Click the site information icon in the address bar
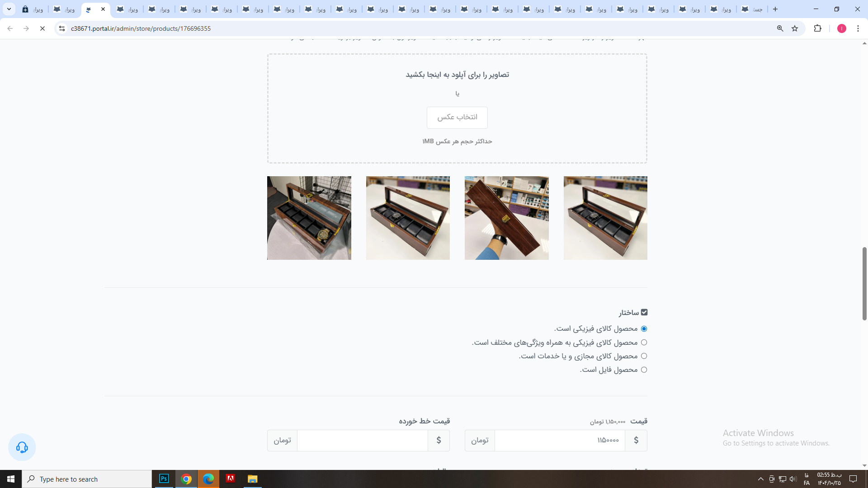The width and height of the screenshot is (868, 488). click(x=62, y=28)
